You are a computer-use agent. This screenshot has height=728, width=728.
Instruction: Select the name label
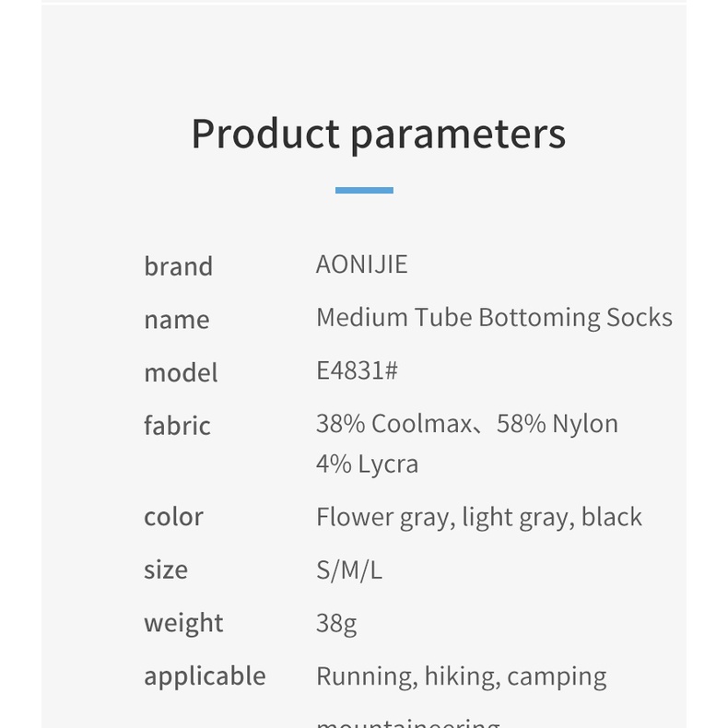point(176,320)
